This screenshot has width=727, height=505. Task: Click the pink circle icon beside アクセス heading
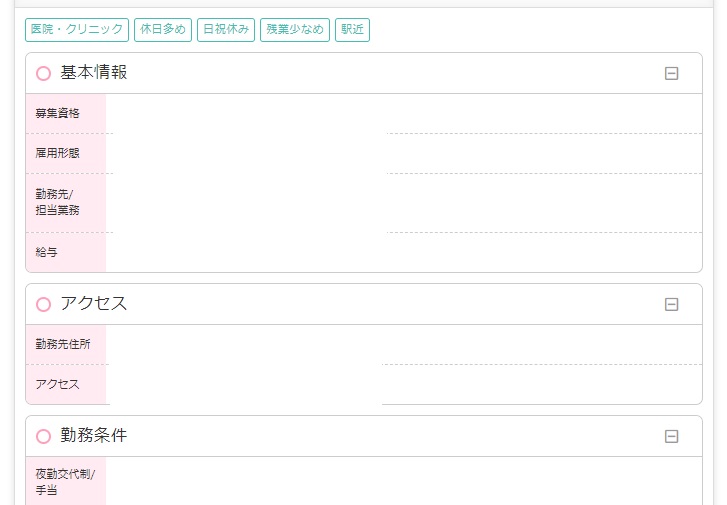point(43,304)
